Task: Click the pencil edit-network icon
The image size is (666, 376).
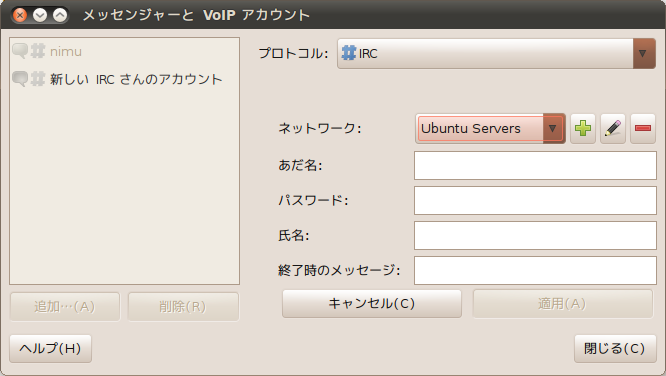Action: pos(613,128)
